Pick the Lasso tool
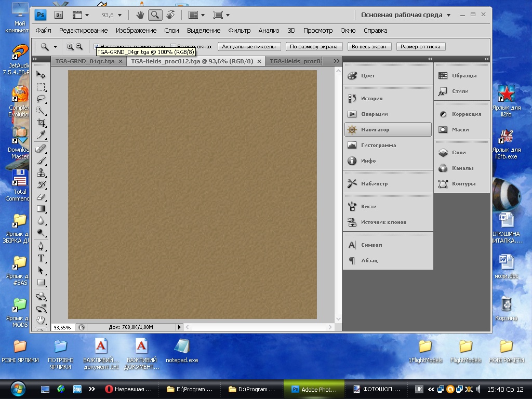This screenshot has height=399, width=532. point(41,99)
